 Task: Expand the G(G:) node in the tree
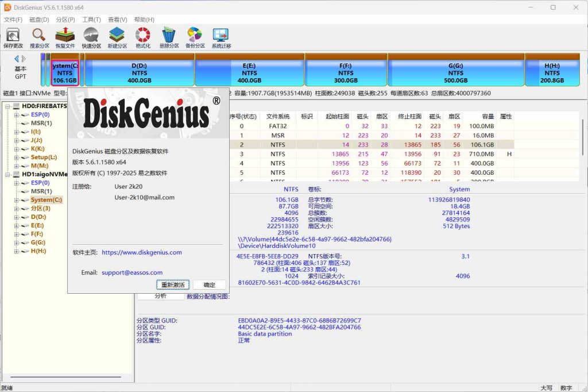pos(16,243)
